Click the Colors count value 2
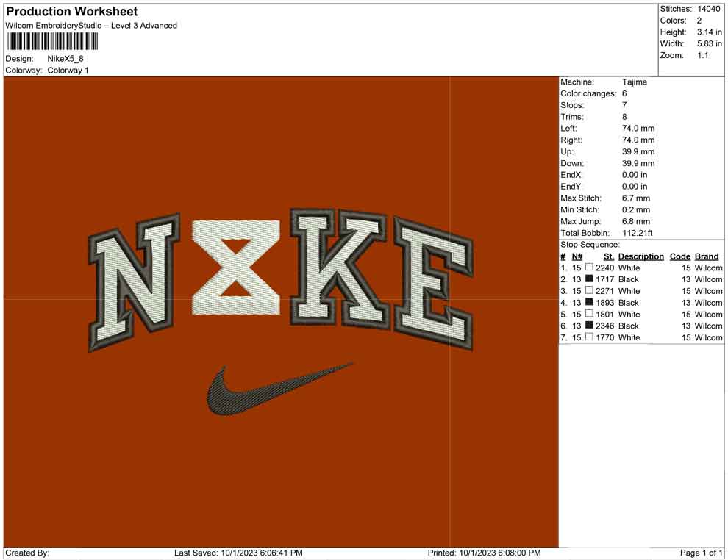This screenshot has width=728, height=560. tap(699, 21)
